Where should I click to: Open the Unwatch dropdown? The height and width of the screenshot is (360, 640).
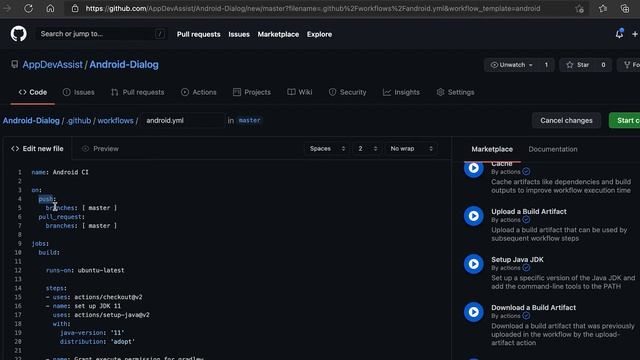[x=511, y=65]
